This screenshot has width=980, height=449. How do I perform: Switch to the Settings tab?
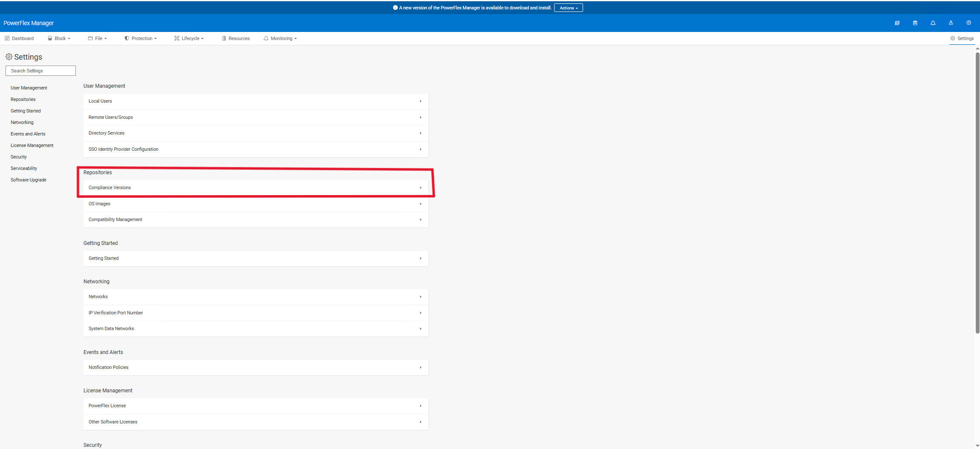(962, 38)
